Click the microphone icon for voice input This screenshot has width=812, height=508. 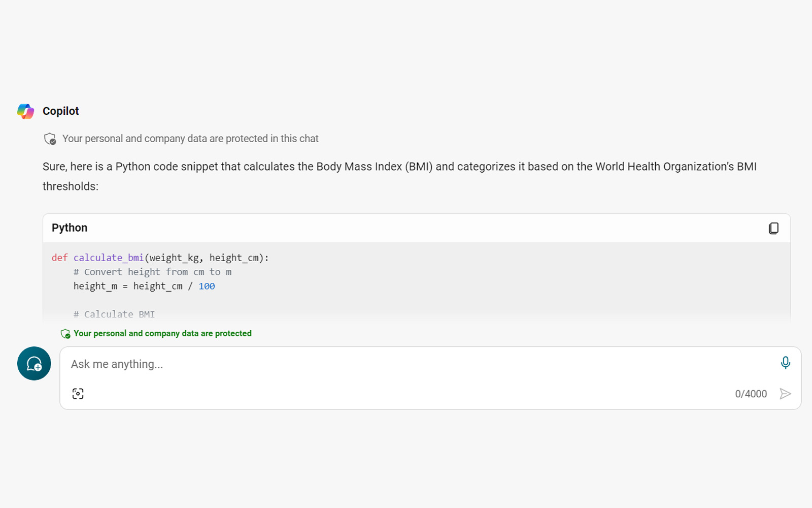tap(785, 363)
